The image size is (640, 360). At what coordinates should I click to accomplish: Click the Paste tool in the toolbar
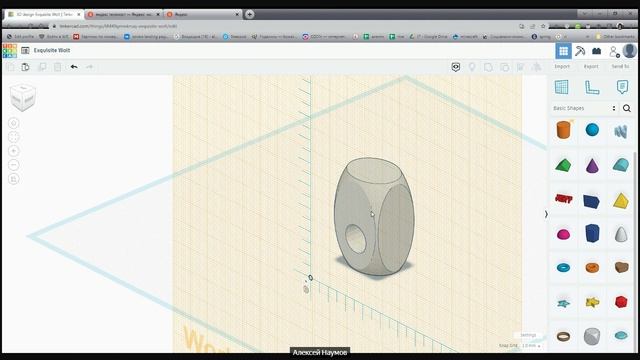coord(25,67)
